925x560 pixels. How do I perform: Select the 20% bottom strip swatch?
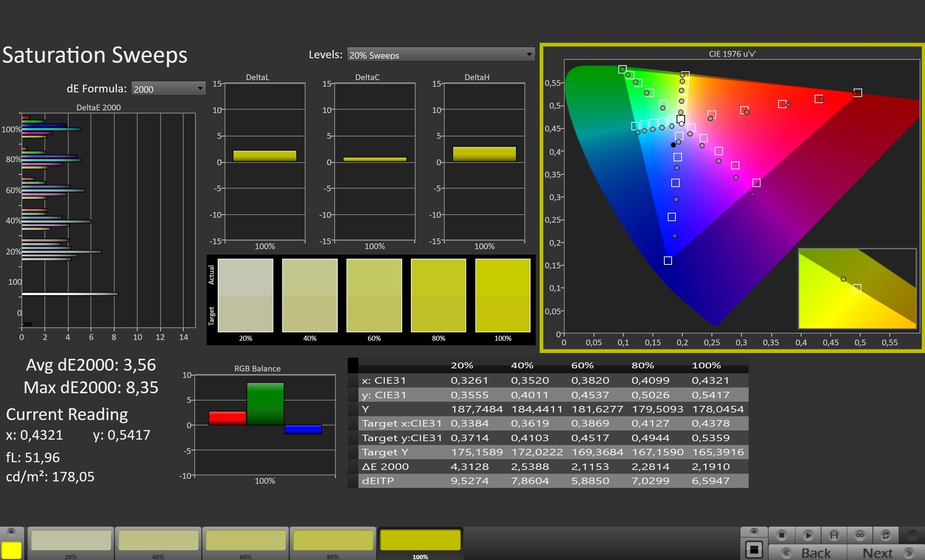[x=71, y=541]
